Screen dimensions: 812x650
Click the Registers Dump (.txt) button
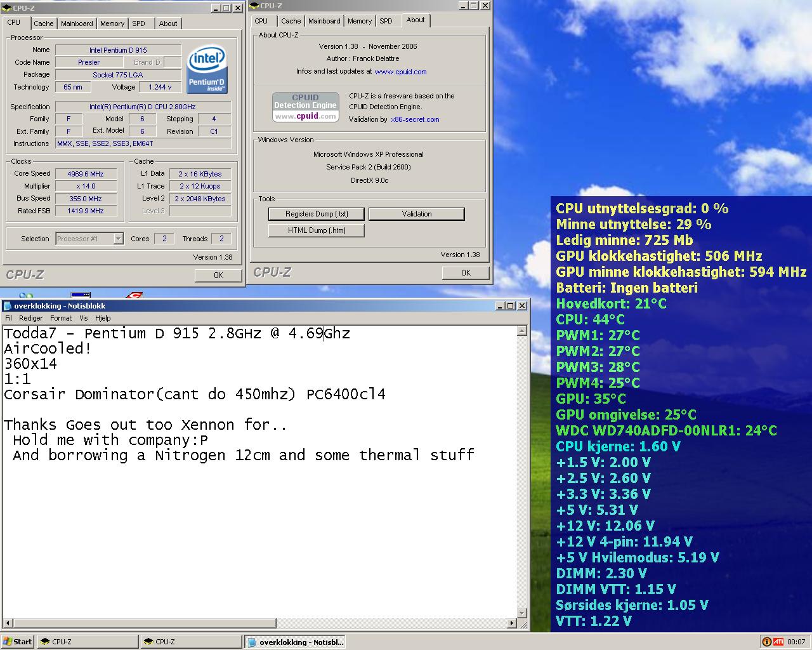click(317, 214)
